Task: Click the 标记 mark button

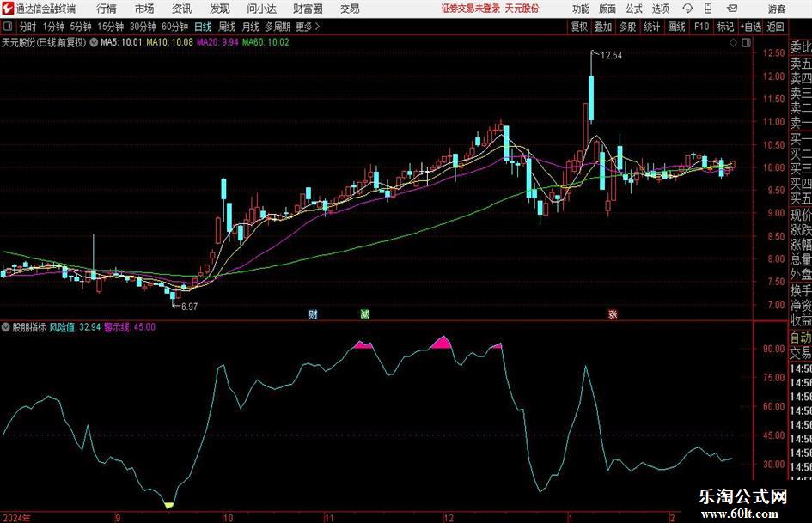Action: coord(725,27)
